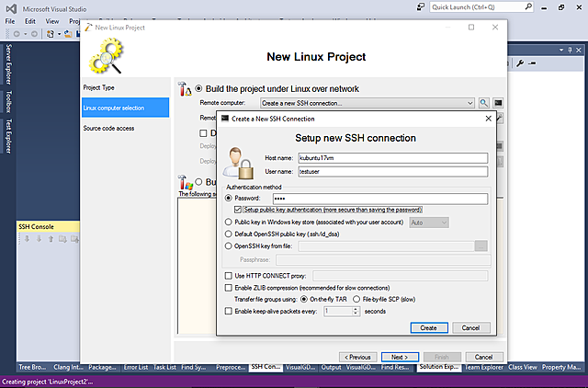Switch to the Output tab

coord(331,367)
